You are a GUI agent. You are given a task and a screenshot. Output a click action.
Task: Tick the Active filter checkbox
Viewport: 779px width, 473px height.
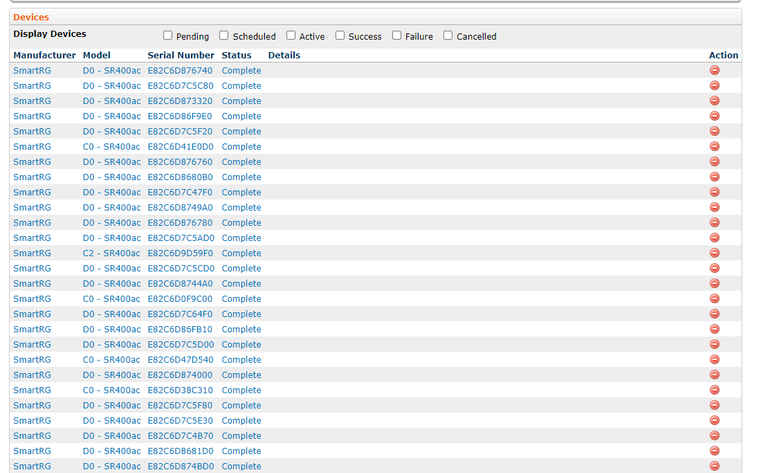click(x=291, y=35)
